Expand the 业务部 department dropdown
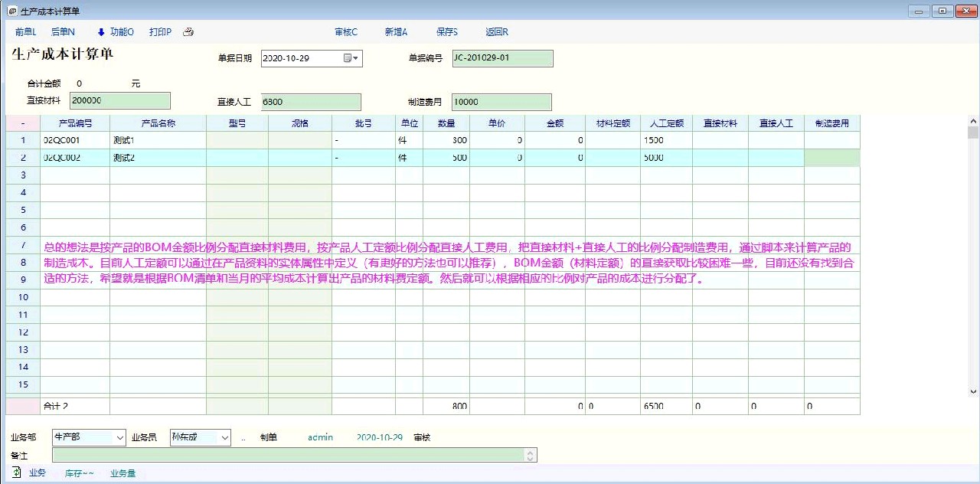The image size is (980, 484). tap(119, 437)
